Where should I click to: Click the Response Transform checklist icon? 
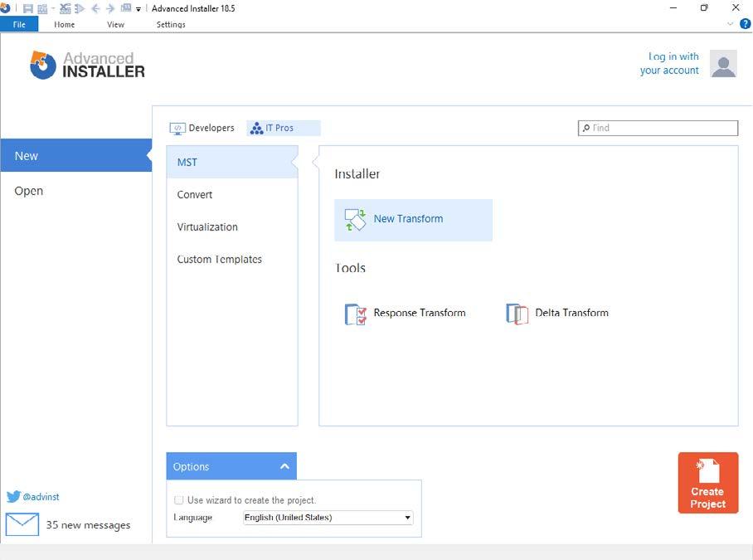[x=356, y=314]
